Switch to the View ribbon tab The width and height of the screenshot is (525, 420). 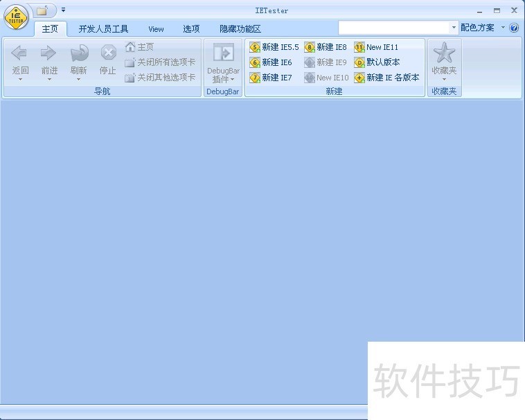click(156, 29)
